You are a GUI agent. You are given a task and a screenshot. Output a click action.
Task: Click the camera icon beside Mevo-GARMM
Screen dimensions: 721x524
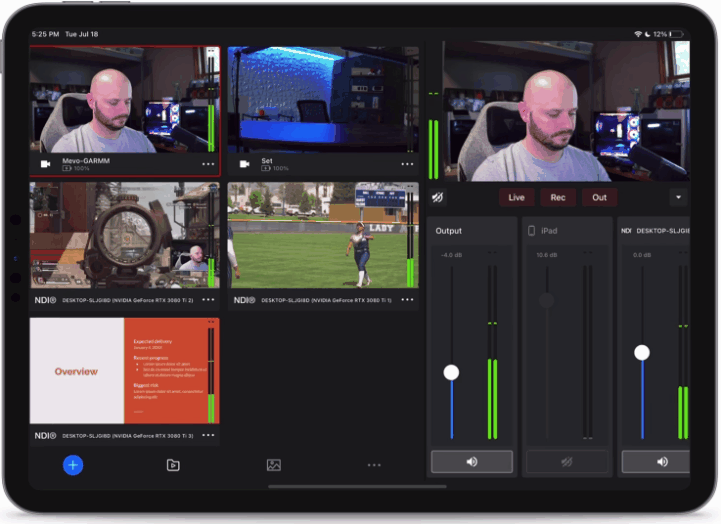46,164
